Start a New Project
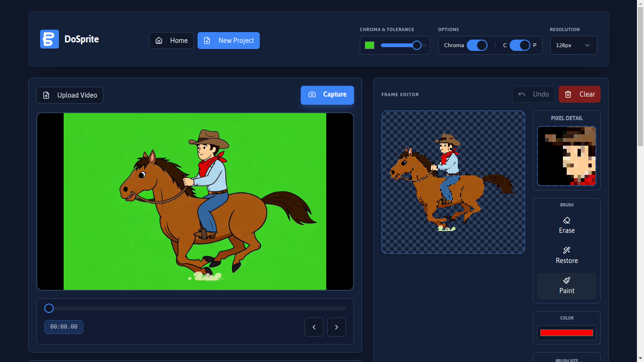This screenshot has width=644, height=362. (x=229, y=41)
